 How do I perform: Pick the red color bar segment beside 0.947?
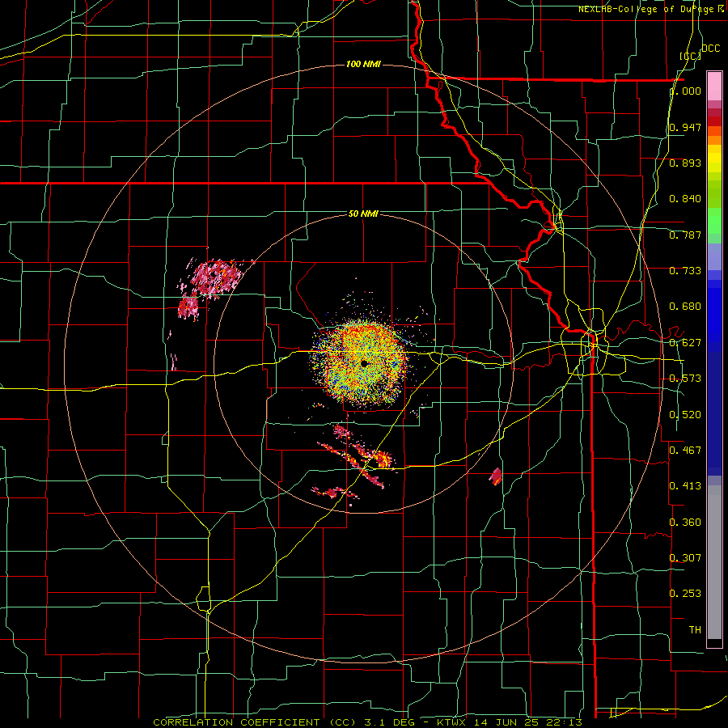point(714,121)
